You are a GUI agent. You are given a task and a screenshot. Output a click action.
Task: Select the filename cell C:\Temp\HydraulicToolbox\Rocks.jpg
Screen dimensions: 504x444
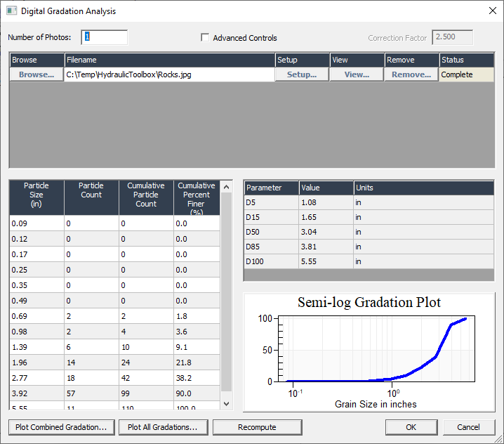coord(169,74)
